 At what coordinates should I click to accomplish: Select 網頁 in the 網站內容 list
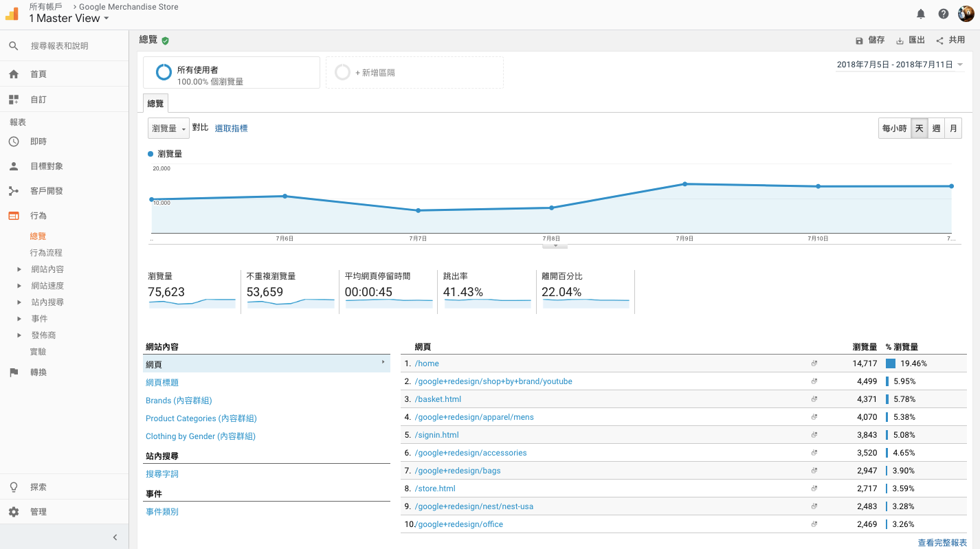tap(267, 363)
